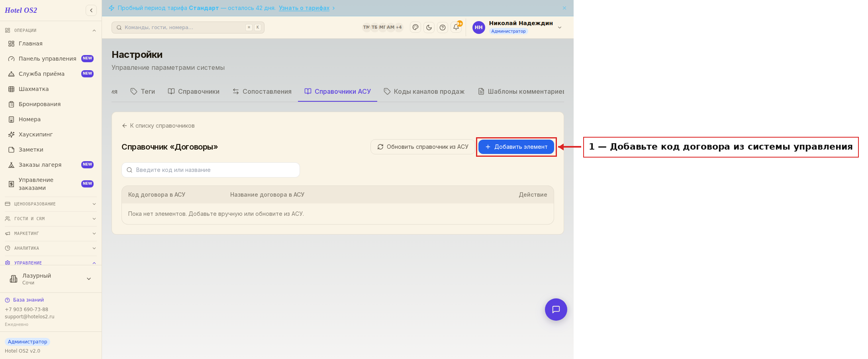Click the НН user avatar
868x359 pixels.
pos(478,28)
